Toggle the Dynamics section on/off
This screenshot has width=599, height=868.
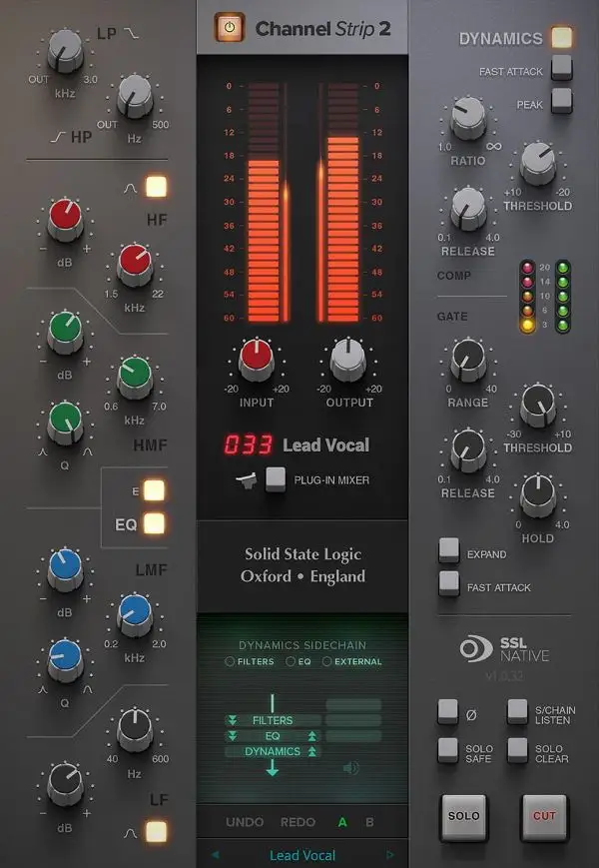point(562,38)
